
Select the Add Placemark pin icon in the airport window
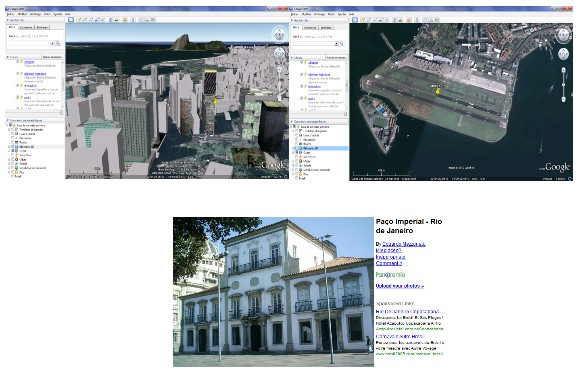click(363, 20)
